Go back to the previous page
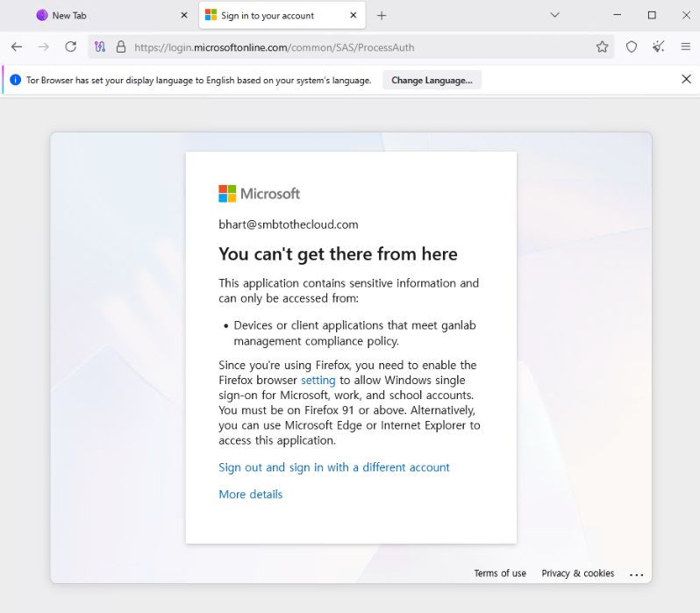This screenshot has height=613, width=700. 17,46
